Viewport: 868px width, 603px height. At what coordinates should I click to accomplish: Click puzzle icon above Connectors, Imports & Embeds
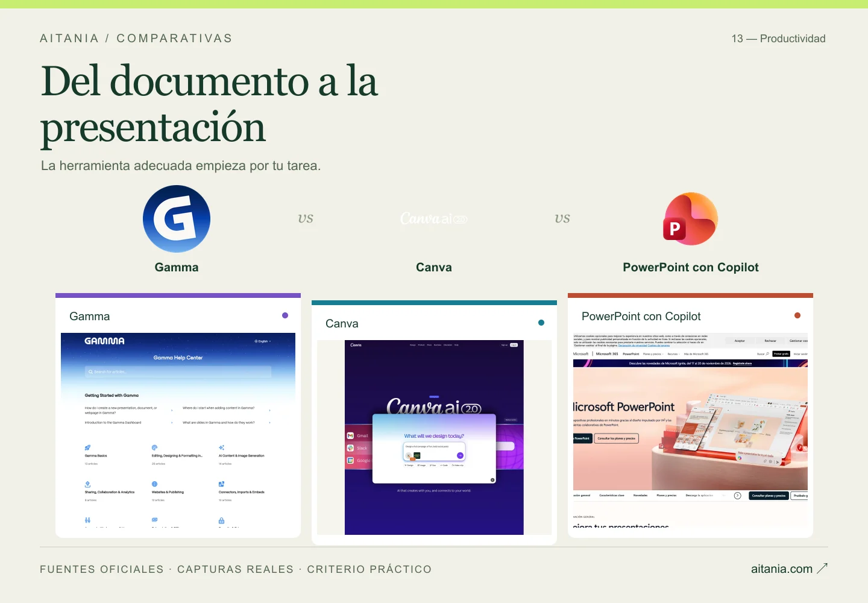pos(221,484)
